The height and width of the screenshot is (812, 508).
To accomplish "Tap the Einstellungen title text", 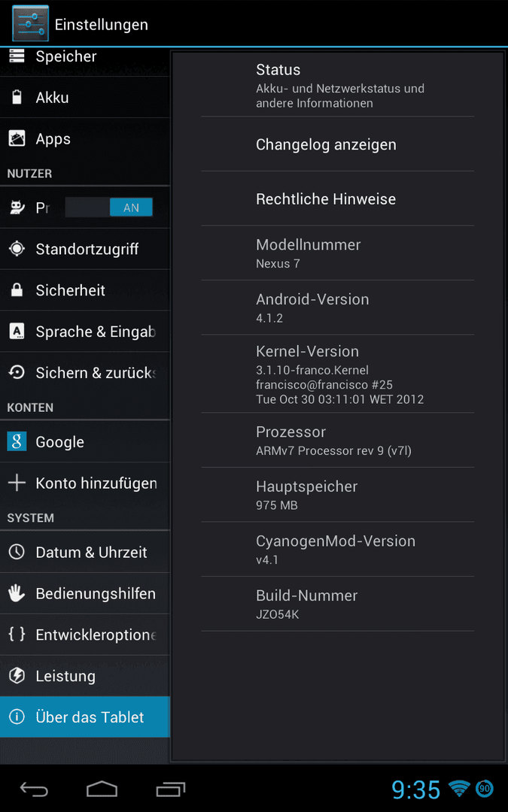I will tap(102, 24).
